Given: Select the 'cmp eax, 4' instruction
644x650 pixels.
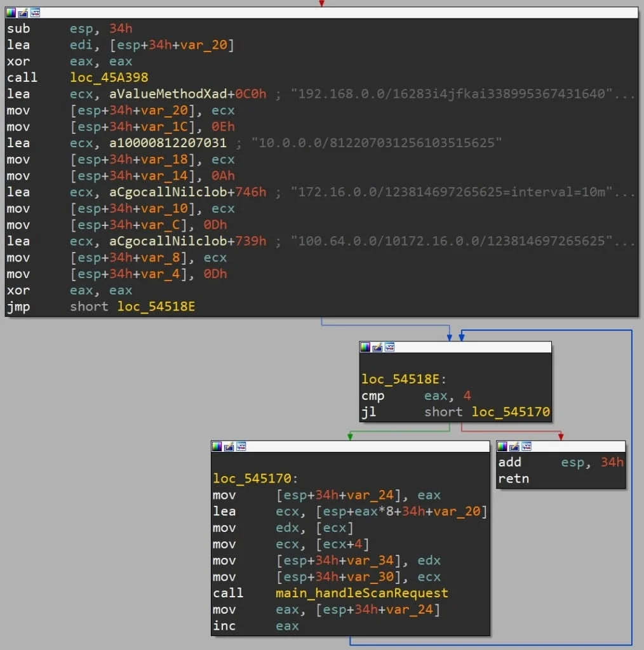Looking at the screenshot, I should [417, 396].
